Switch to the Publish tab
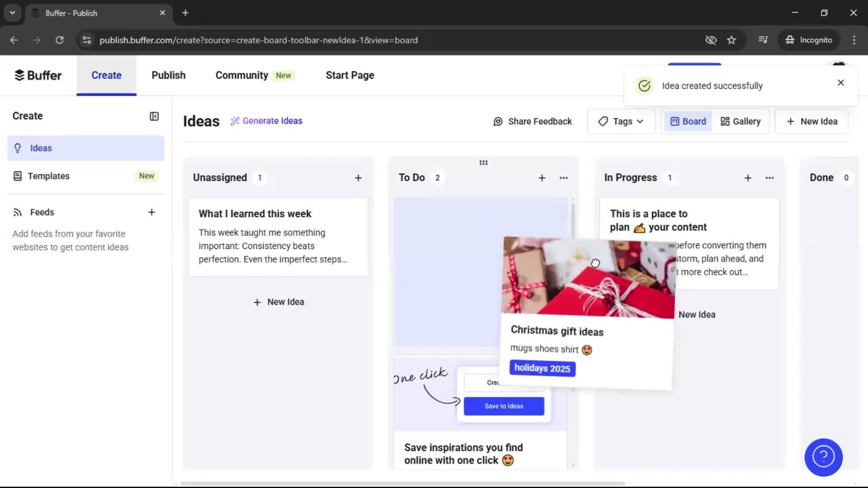Image resolution: width=868 pixels, height=488 pixels. pos(168,75)
